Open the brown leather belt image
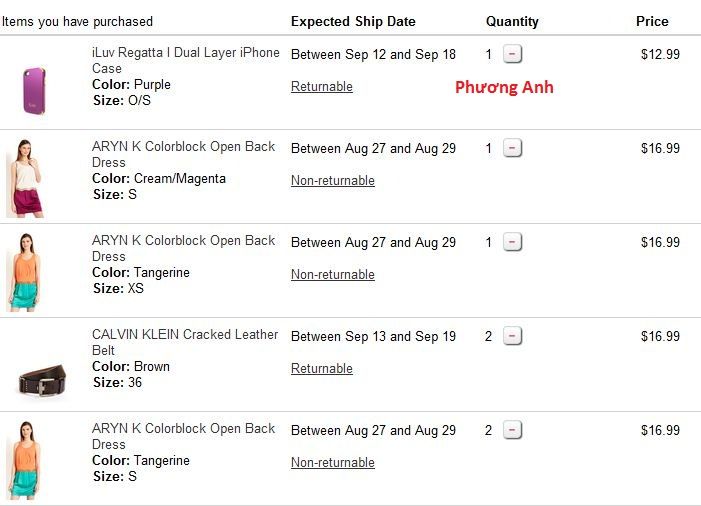This screenshot has height=506, width=701. 41,380
